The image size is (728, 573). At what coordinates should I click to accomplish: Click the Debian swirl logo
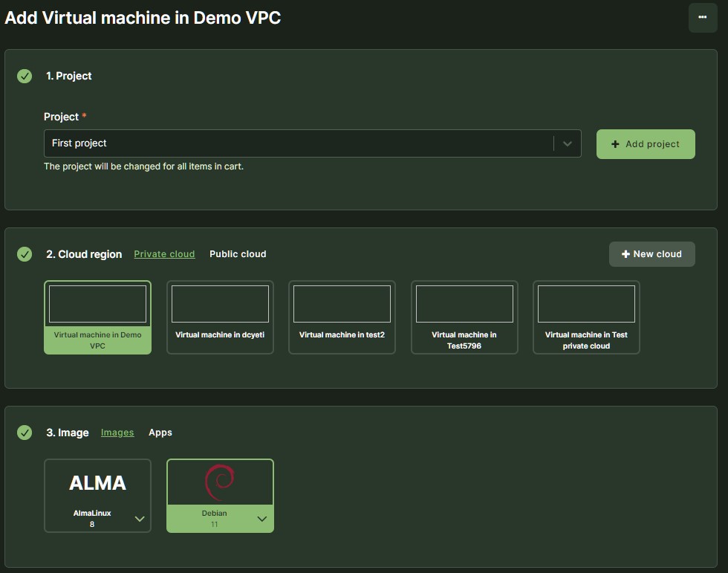point(220,482)
